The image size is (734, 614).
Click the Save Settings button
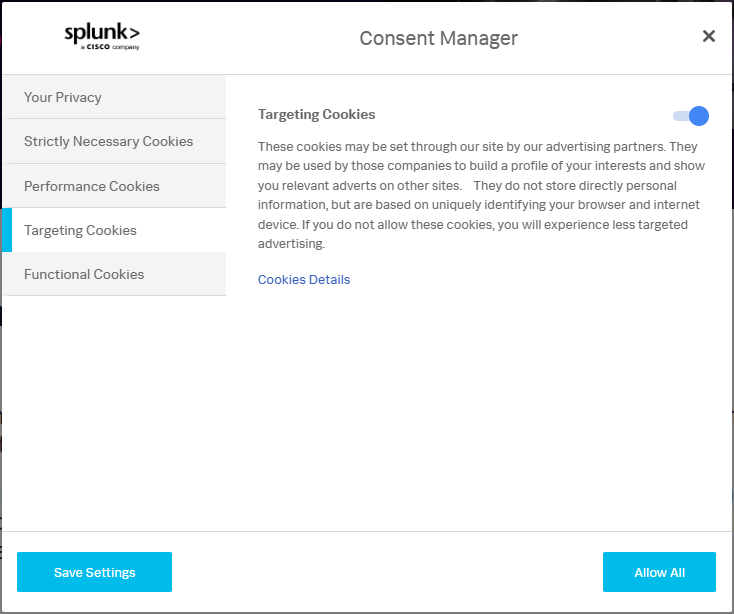coord(95,572)
